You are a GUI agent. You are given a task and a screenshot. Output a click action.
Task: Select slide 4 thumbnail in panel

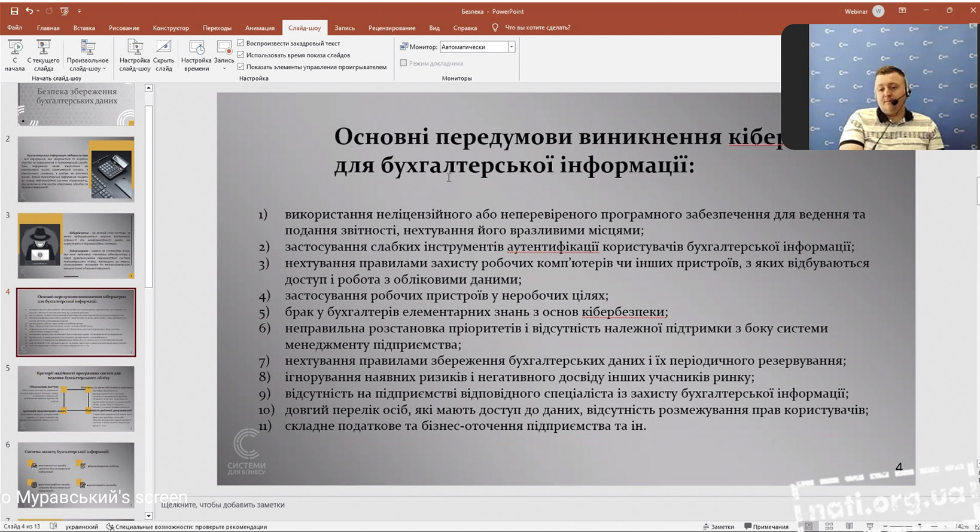(x=76, y=322)
